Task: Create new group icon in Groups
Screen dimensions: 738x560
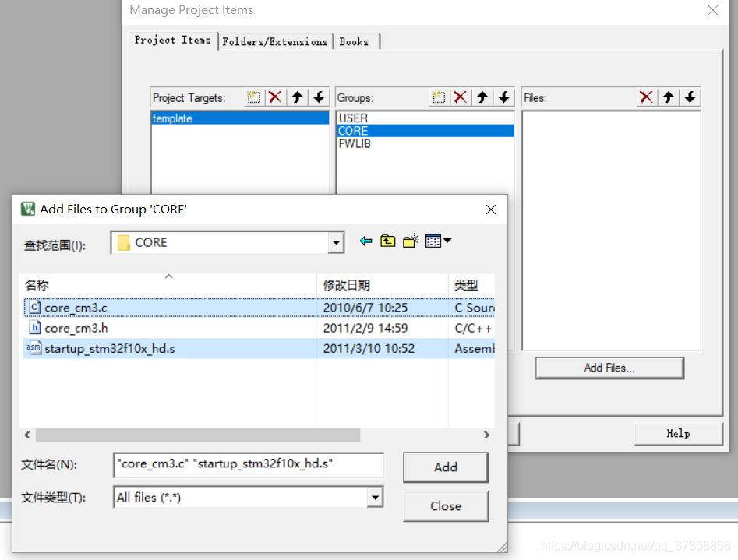Action: click(438, 97)
